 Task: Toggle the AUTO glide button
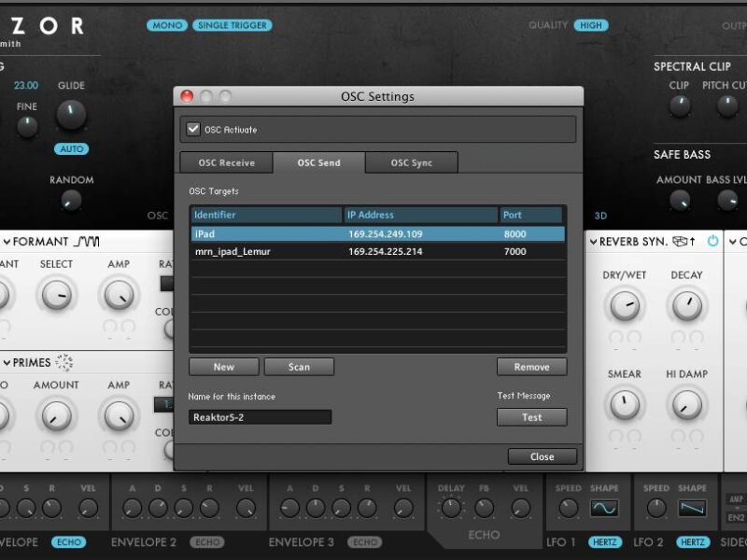(71, 148)
